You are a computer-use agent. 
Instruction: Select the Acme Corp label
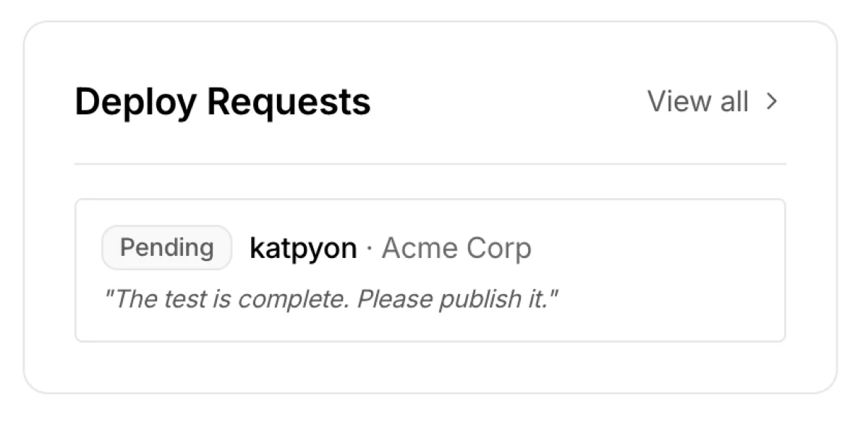(457, 248)
